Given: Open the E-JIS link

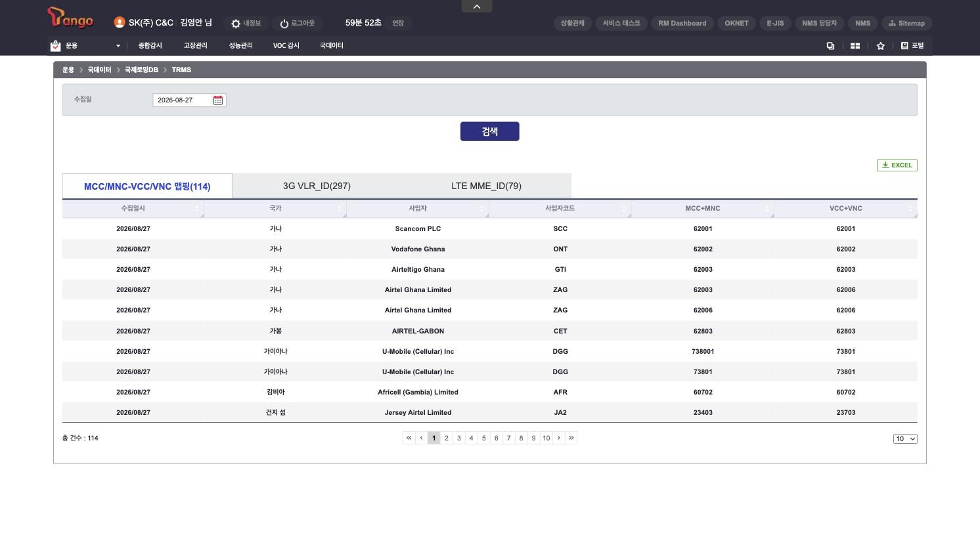Looking at the screenshot, I should tap(775, 23).
